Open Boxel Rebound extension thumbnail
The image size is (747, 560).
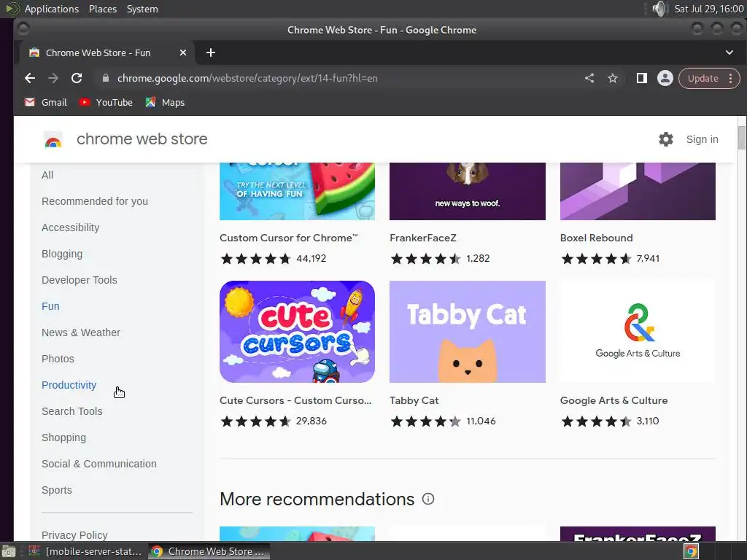click(638, 192)
